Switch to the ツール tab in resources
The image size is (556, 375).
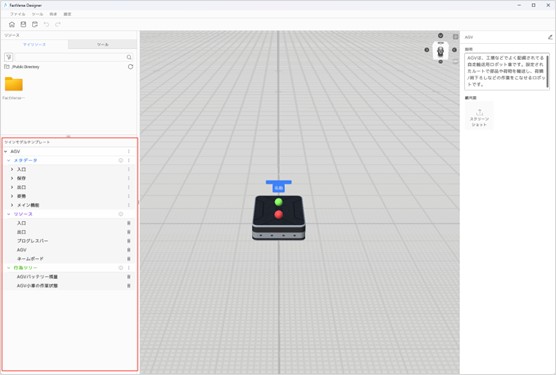(x=102, y=44)
